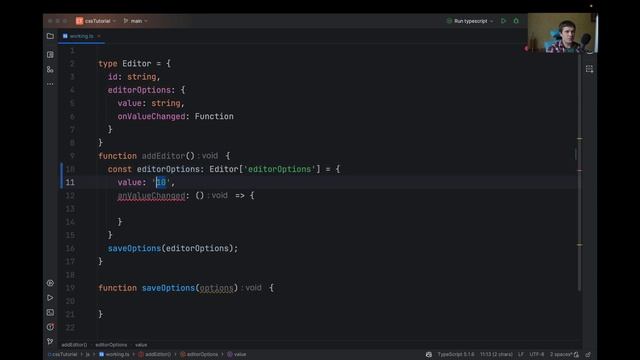The width and height of the screenshot is (640, 360).
Task: Click line number 11 in the gutter
Action: click(x=70, y=182)
